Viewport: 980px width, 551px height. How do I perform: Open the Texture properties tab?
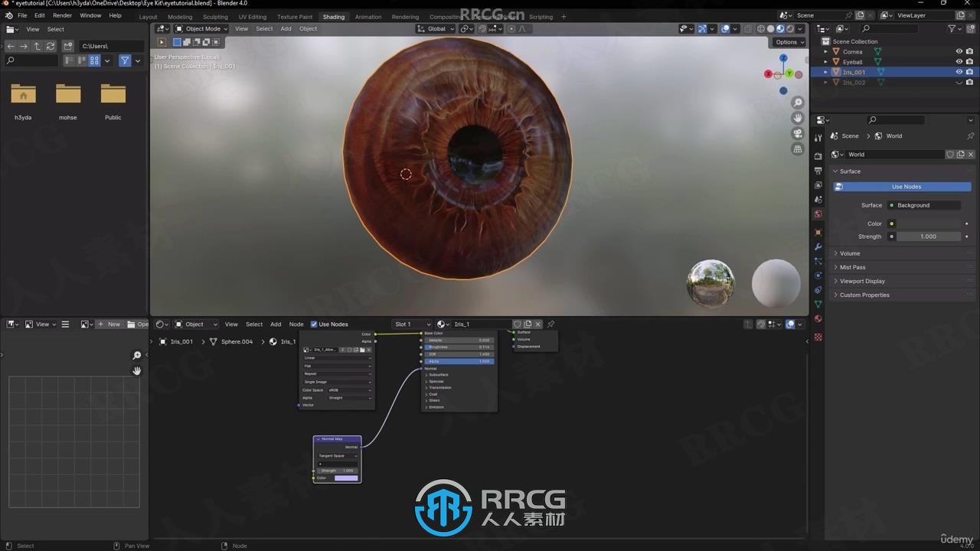coord(818,337)
